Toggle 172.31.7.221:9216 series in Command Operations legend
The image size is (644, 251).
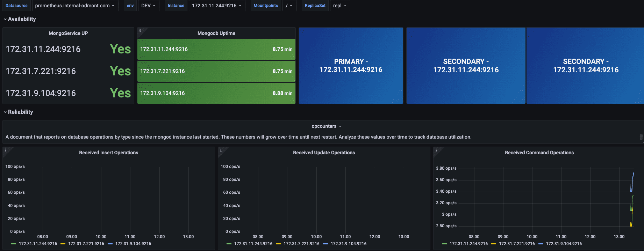coord(517,244)
